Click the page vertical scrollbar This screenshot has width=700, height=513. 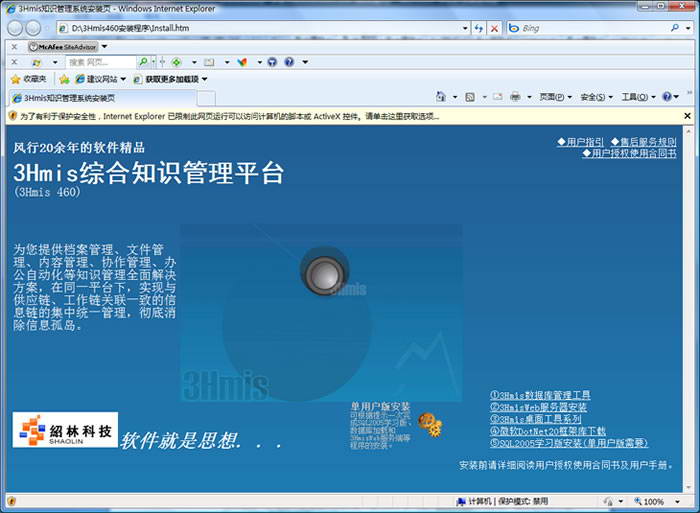pos(688,309)
